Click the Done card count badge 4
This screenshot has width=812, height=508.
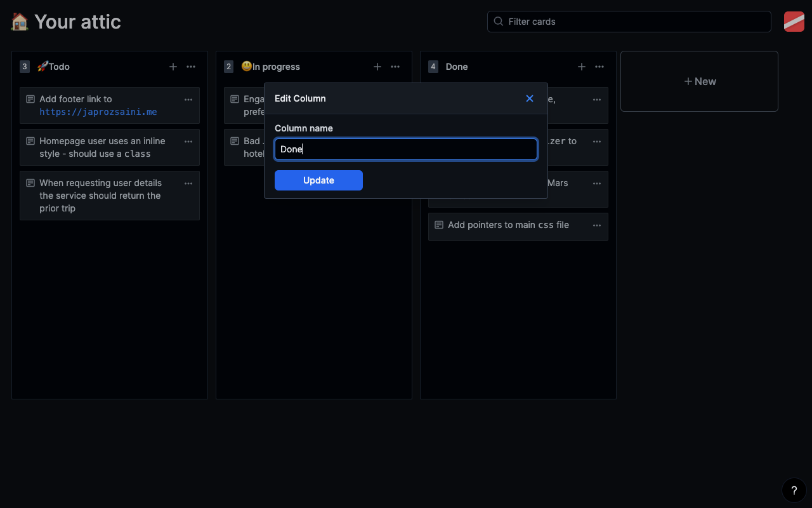click(433, 67)
